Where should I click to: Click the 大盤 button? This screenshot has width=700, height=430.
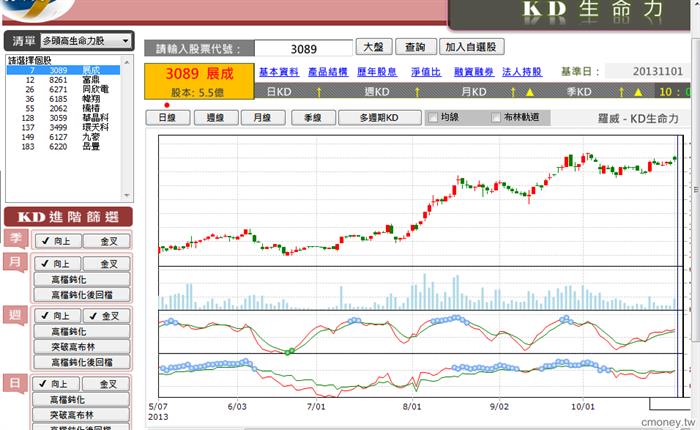tap(374, 47)
